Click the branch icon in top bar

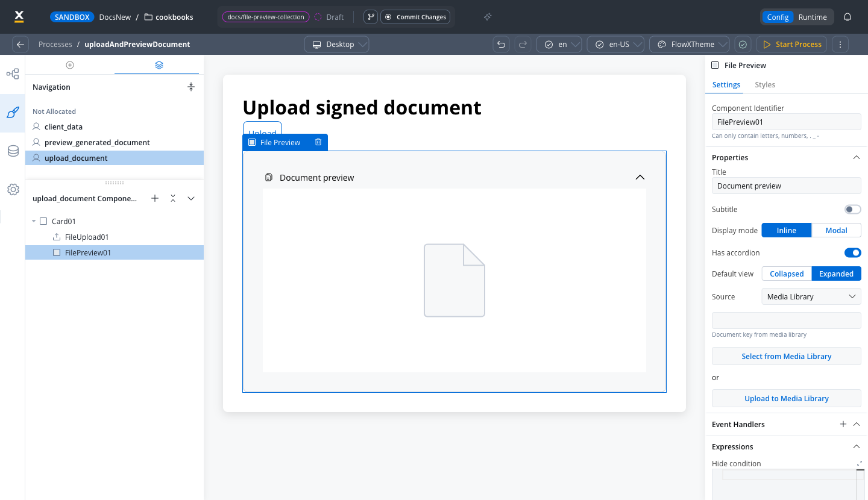coord(371,17)
